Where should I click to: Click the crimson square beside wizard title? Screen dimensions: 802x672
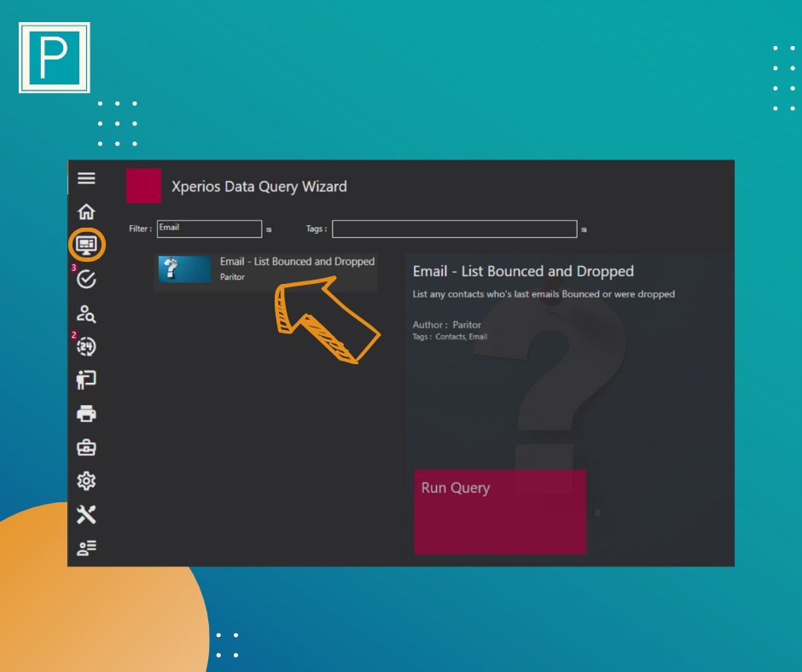click(x=143, y=186)
